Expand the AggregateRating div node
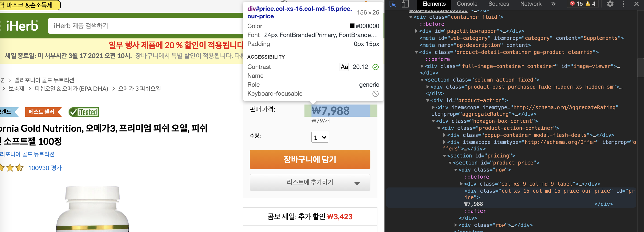The image size is (644, 232). [x=433, y=108]
